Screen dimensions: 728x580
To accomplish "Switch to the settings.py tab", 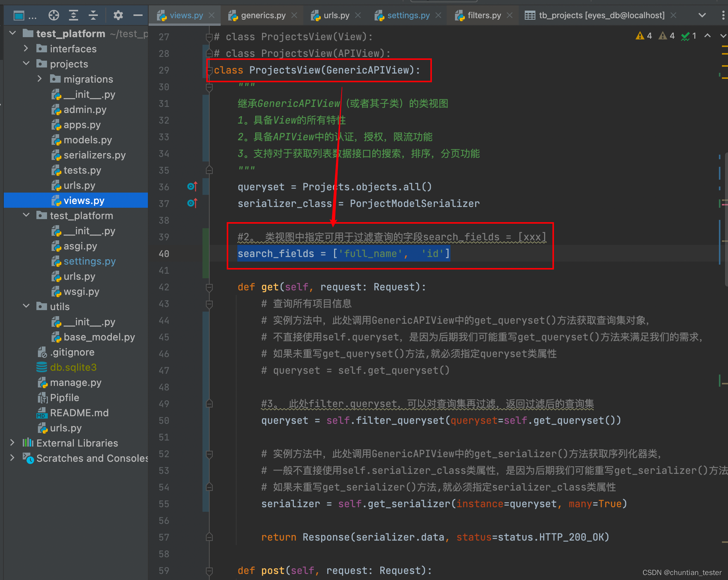I will pos(408,15).
